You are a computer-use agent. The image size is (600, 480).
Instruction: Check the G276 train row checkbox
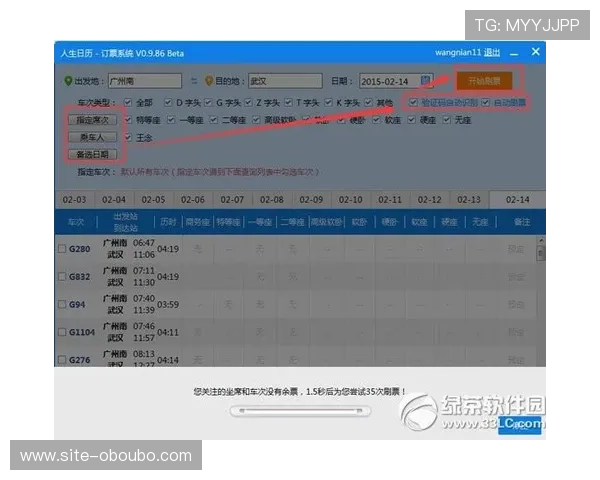tap(62, 359)
